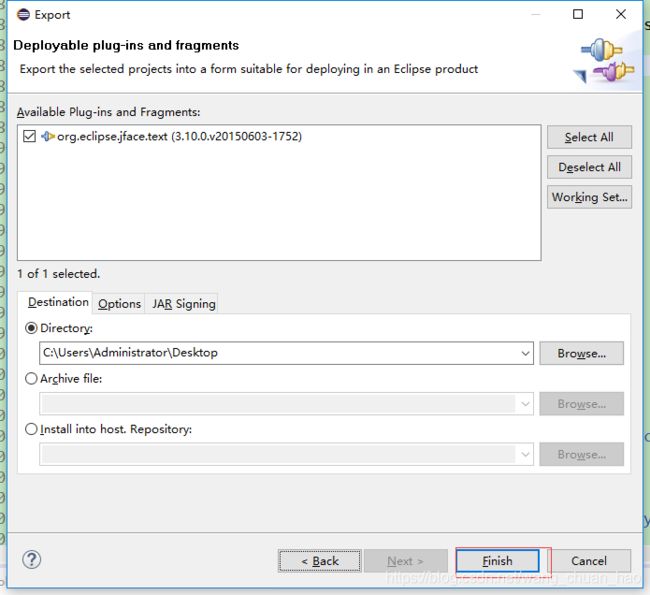This screenshot has height=595, width=650.
Task: Choose the Archive file radio option
Action: [32, 379]
